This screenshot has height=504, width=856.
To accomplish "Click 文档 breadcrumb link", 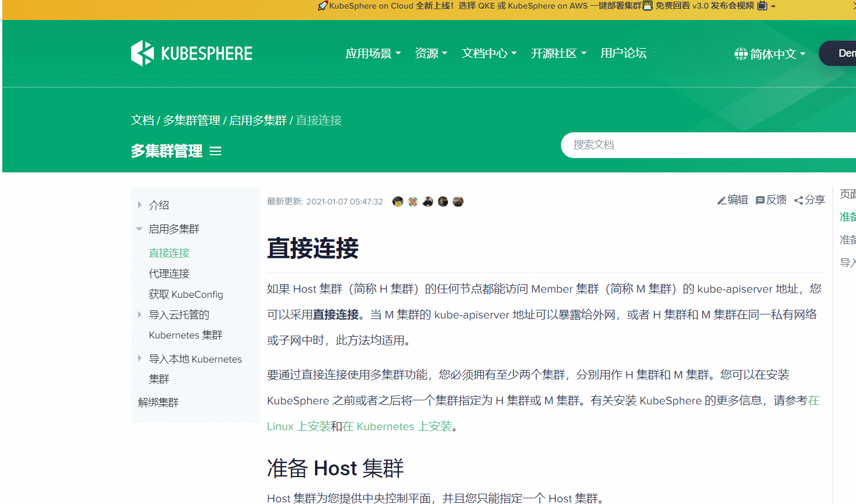I will [142, 120].
